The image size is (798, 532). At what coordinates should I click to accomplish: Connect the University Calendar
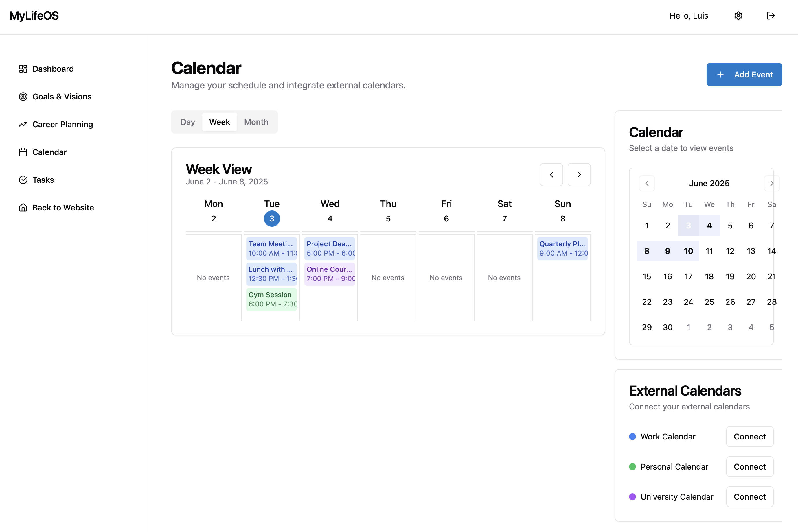click(x=749, y=496)
